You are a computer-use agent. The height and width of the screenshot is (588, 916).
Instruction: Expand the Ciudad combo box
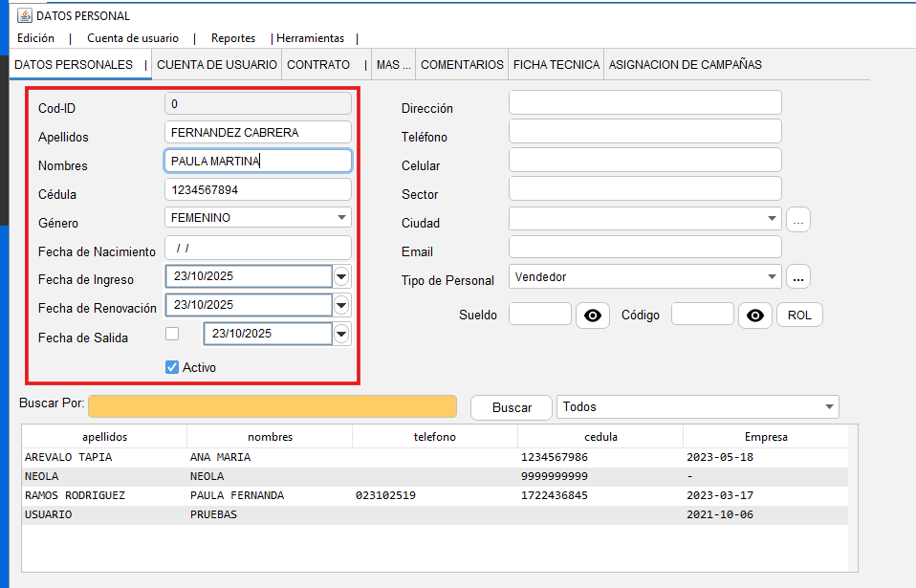click(x=772, y=220)
